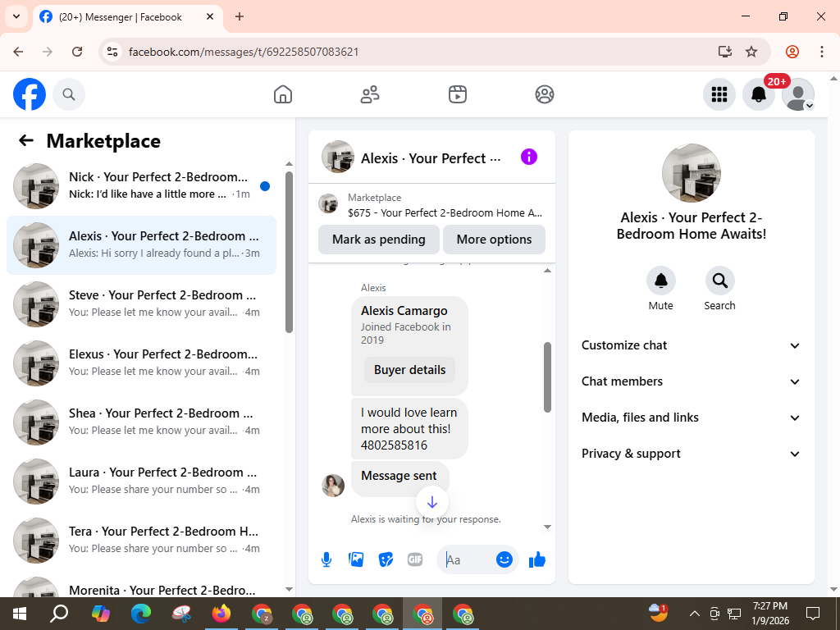The image size is (840, 630).
Task: Choose a sticker icon
Action: tap(386, 559)
